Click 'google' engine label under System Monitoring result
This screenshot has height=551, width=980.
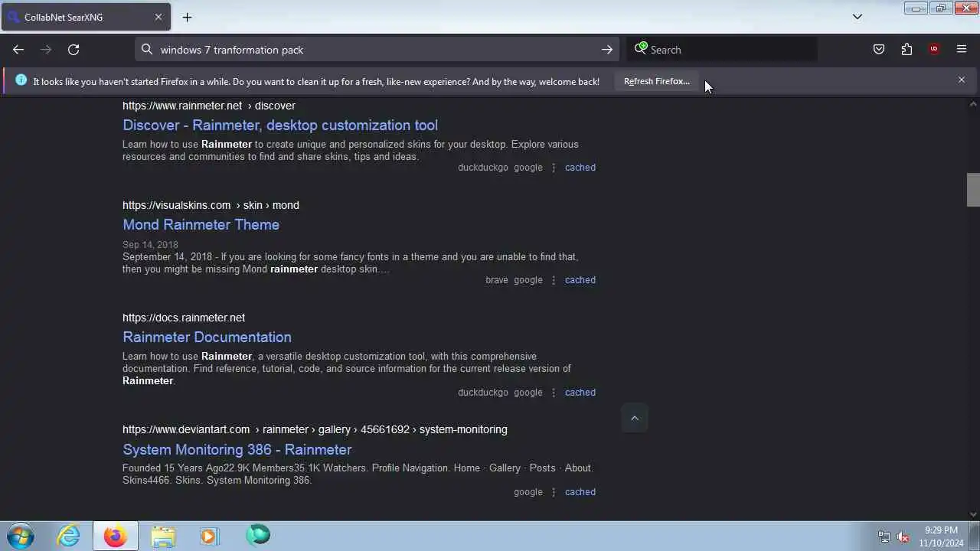click(528, 492)
